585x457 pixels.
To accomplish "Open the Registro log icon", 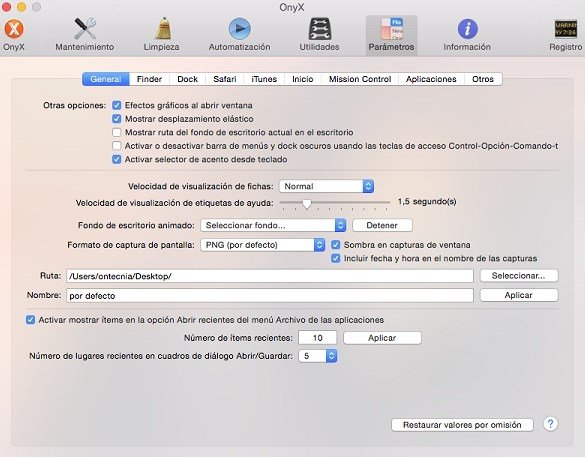I will pos(566,34).
